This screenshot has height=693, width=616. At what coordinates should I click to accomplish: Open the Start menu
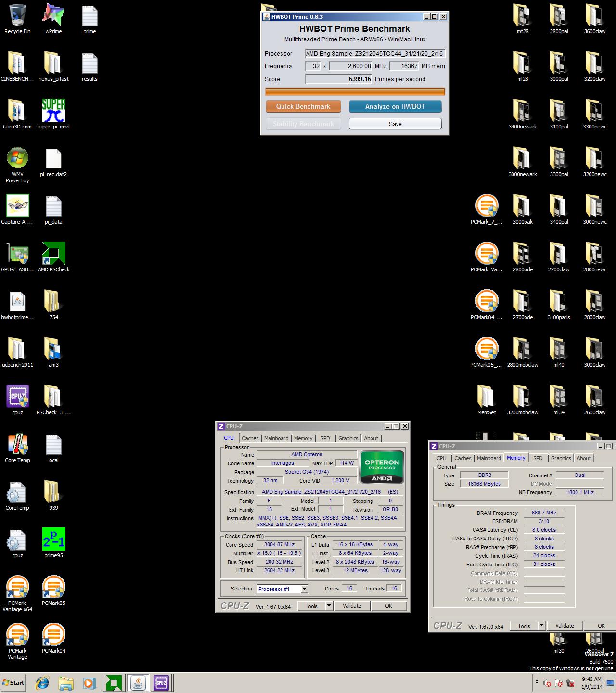13,682
